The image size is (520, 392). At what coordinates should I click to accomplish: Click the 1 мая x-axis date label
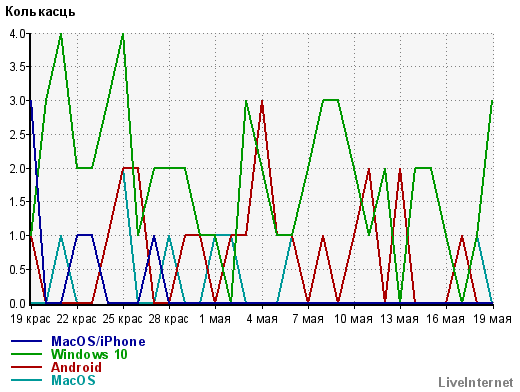coord(215,319)
